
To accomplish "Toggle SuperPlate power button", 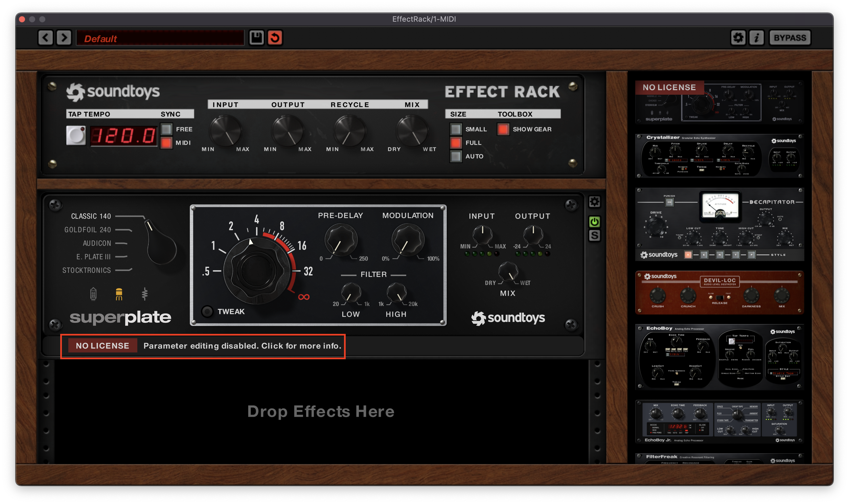I will [x=594, y=222].
